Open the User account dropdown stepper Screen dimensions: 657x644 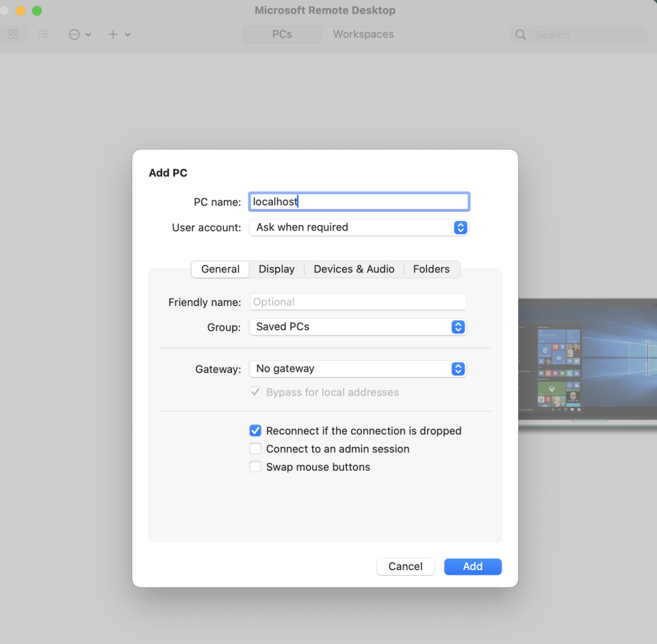(461, 227)
